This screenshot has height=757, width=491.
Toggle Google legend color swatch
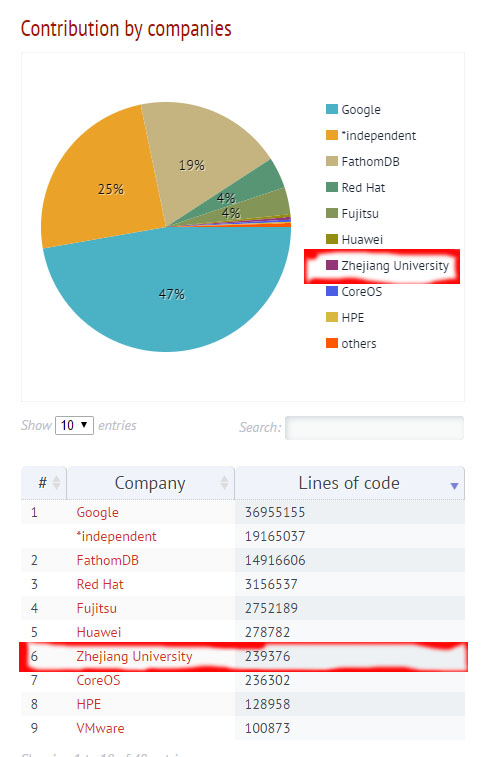pyautogui.click(x=332, y=109)
